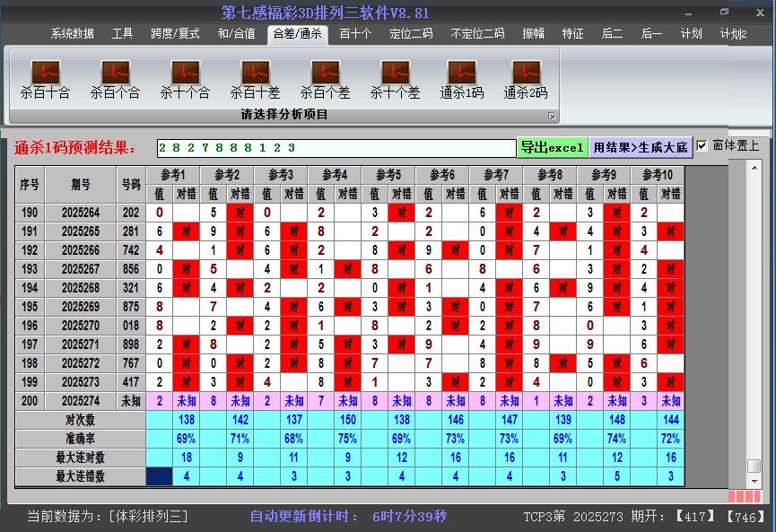The height and width of the screenshot is (532, 776).
Task: Expand the 请选择分析项目 panel launcher
Action: coord(552,116)
